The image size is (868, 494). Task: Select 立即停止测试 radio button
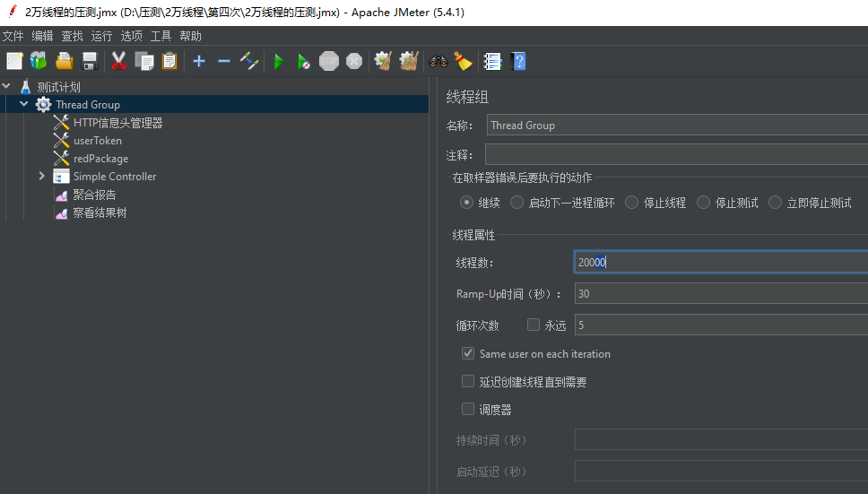[x=775, y=203]
